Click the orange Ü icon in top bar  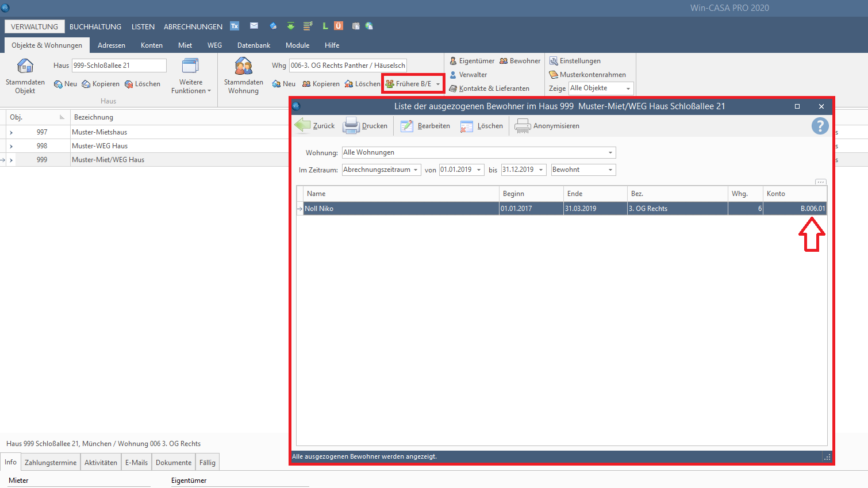coord(339,26)
